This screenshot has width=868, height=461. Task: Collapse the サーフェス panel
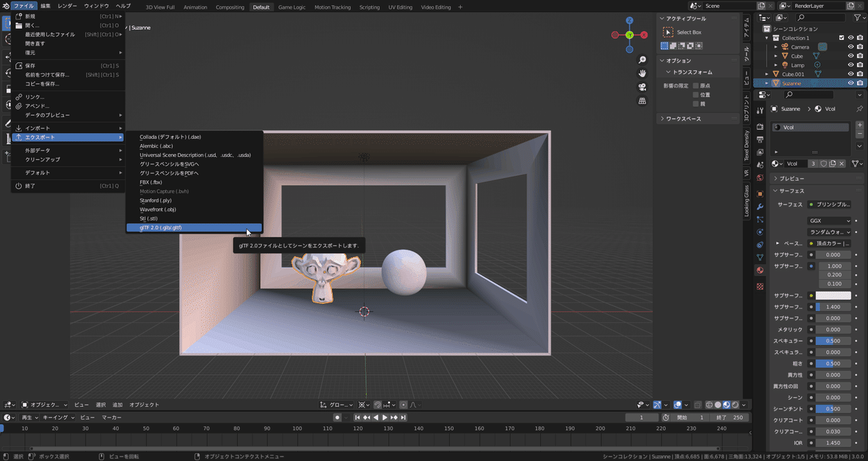point(817,191)
